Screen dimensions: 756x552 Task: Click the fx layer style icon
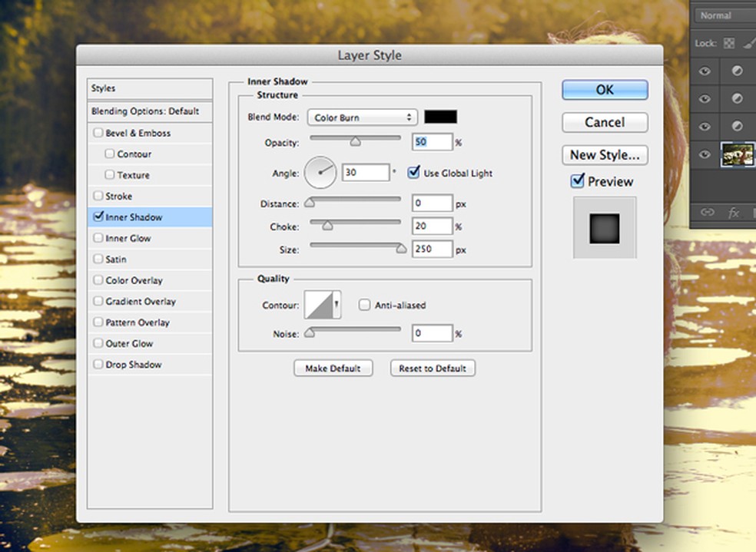tap(733, 213)
